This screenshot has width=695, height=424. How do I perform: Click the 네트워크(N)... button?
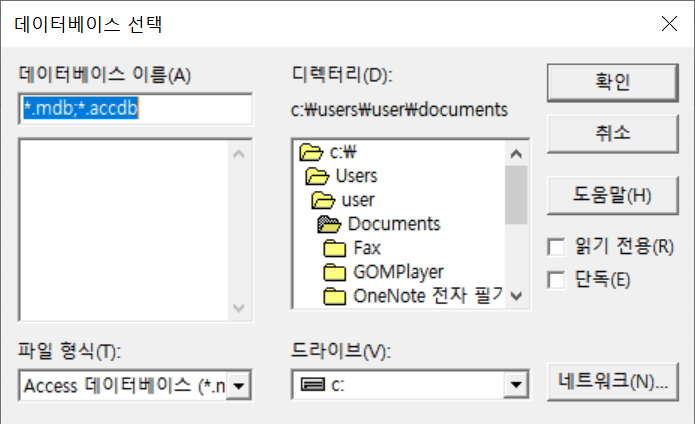[x=613, y=381]
